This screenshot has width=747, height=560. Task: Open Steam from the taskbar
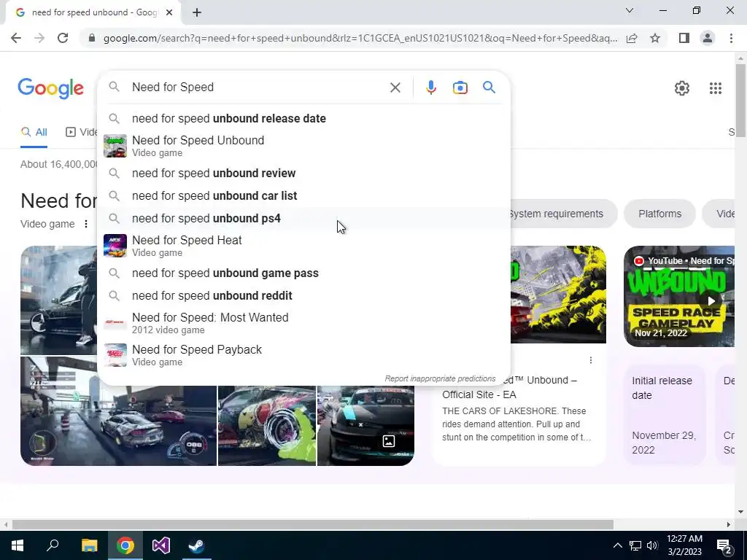tap(197, 545)
